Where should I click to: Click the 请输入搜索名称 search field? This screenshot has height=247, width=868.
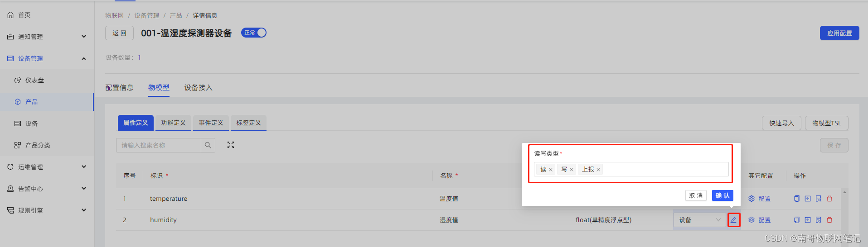[x=159, y=145]
